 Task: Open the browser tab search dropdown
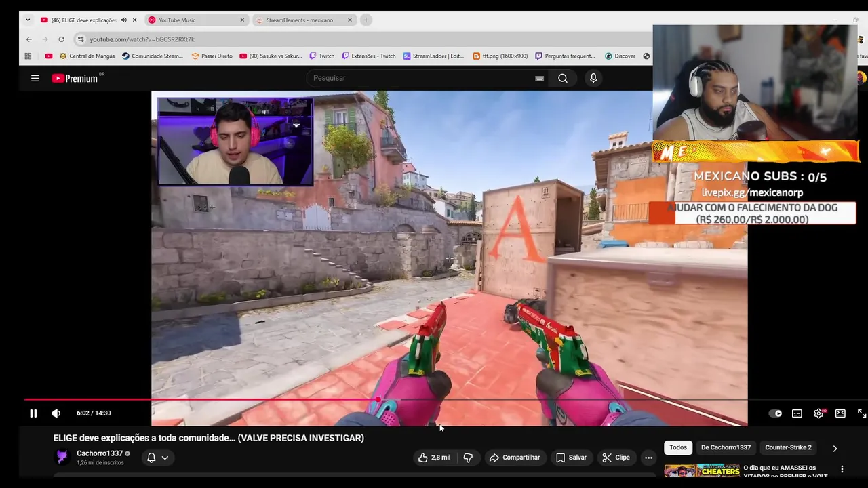[28, 20]
